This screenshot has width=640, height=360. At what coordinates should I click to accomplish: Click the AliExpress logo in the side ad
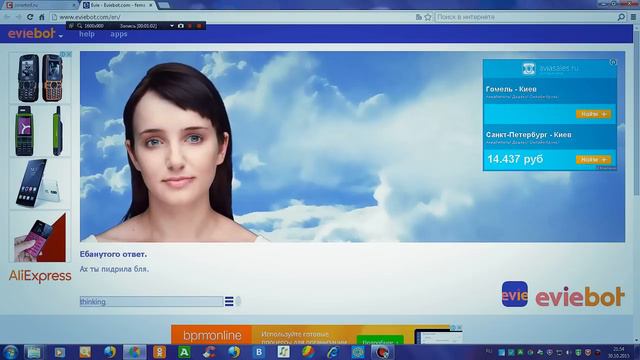(40, 276)
